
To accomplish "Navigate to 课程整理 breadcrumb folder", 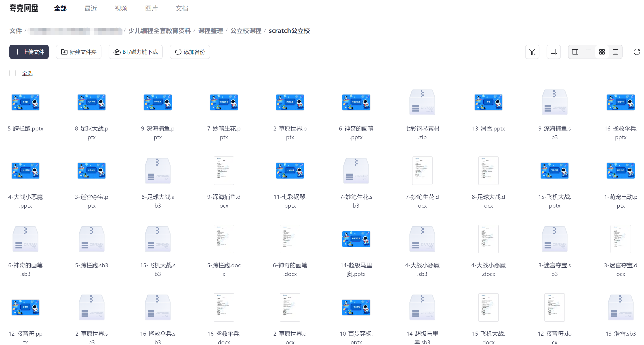I will [210, 31].
